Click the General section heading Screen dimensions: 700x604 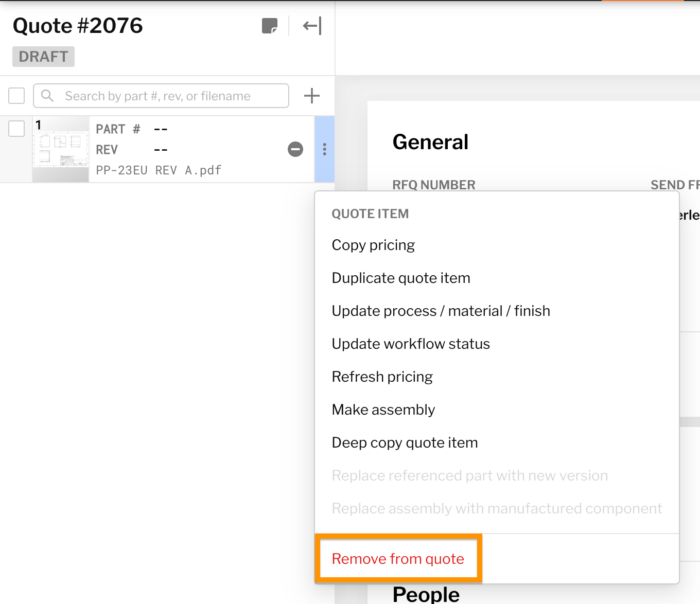(x=431, y=142)
